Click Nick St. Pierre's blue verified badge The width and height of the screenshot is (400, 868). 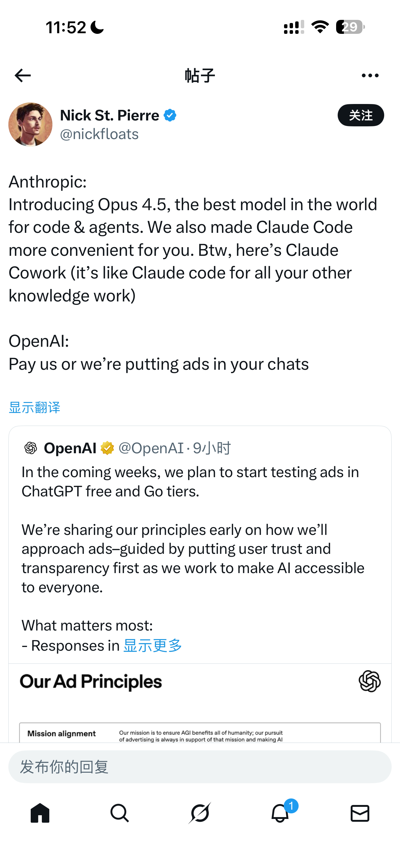170,115
